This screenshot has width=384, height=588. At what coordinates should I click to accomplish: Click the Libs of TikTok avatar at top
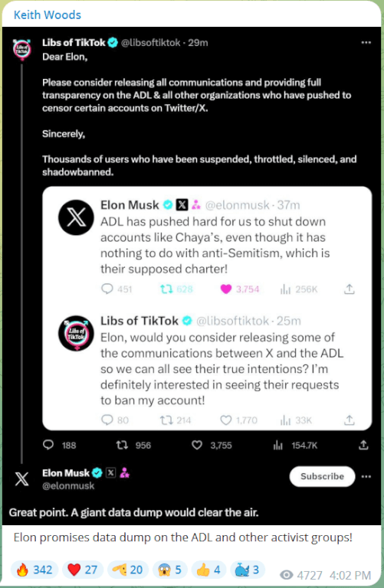22,50
